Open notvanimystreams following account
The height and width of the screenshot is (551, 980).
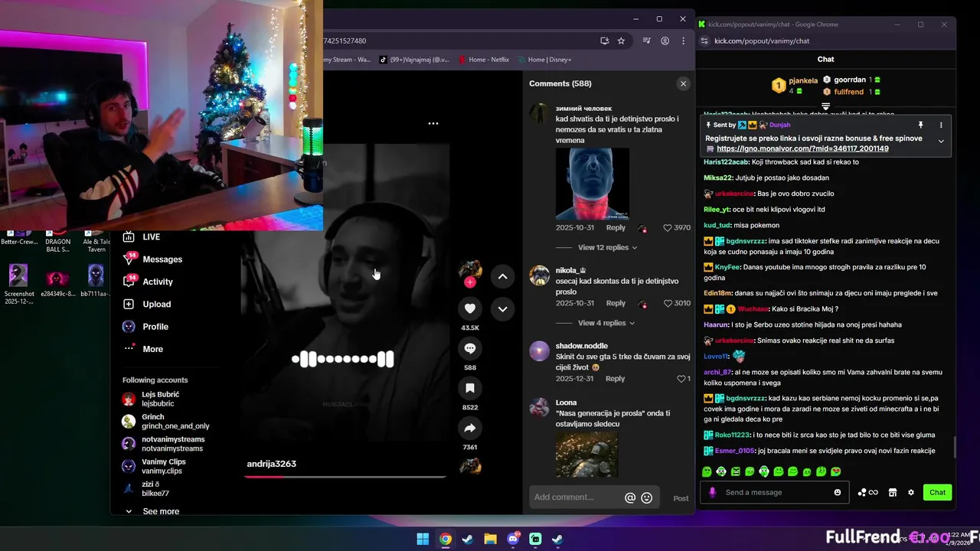163,444
